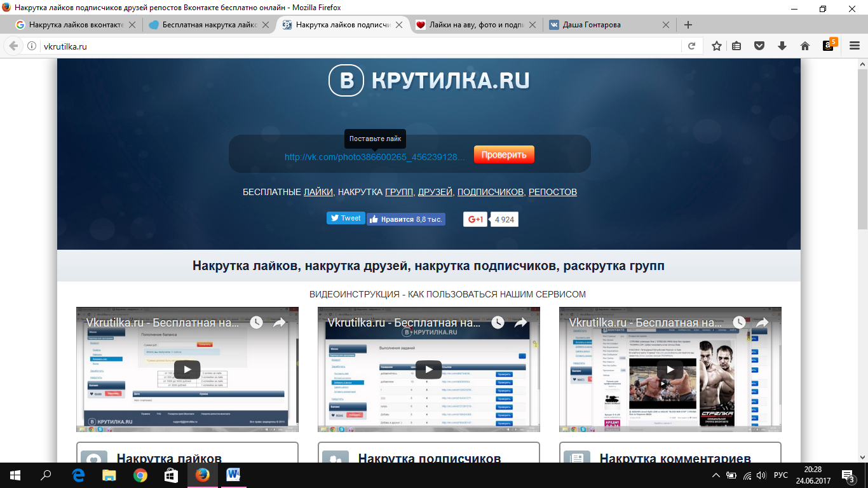
Task: Click the 4 924 count bubble
Action: point(505,220)
